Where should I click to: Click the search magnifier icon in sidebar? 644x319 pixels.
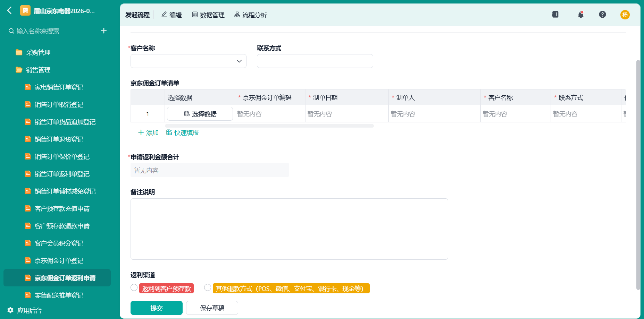(11, 31)
